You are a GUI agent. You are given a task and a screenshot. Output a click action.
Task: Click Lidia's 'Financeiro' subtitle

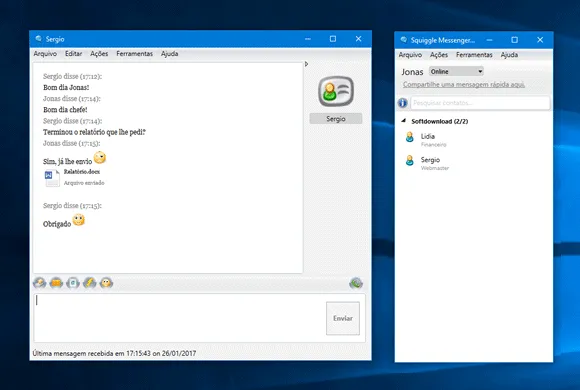click(434, 145)
